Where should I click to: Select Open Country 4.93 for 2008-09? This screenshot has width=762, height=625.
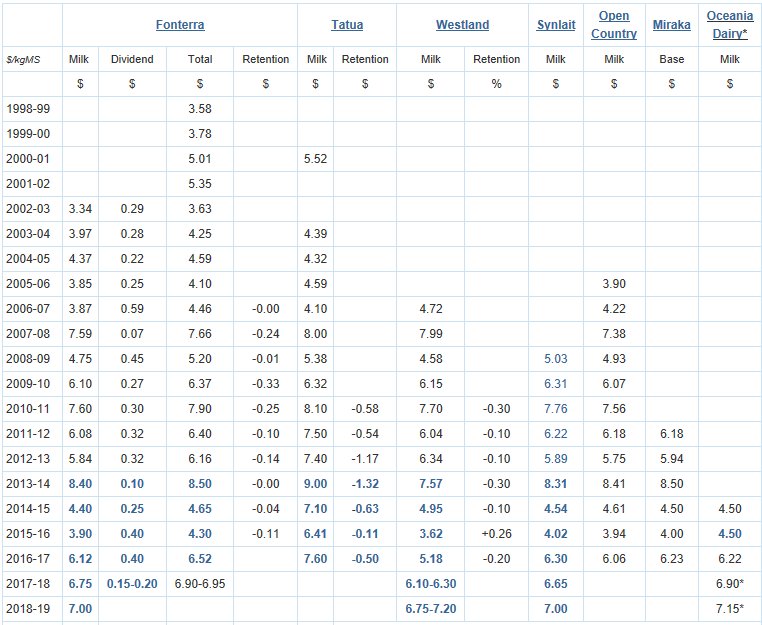[x=614, y=359]
